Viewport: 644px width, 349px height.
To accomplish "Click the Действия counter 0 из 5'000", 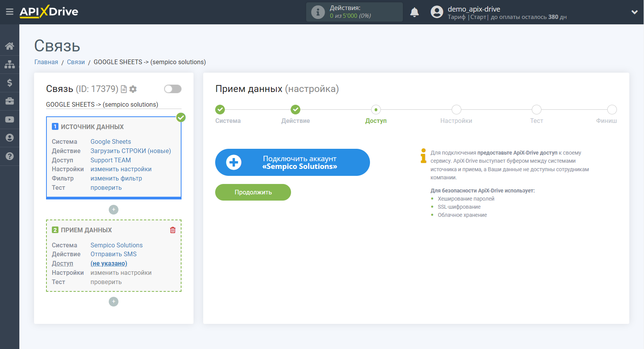I will 350,16.
